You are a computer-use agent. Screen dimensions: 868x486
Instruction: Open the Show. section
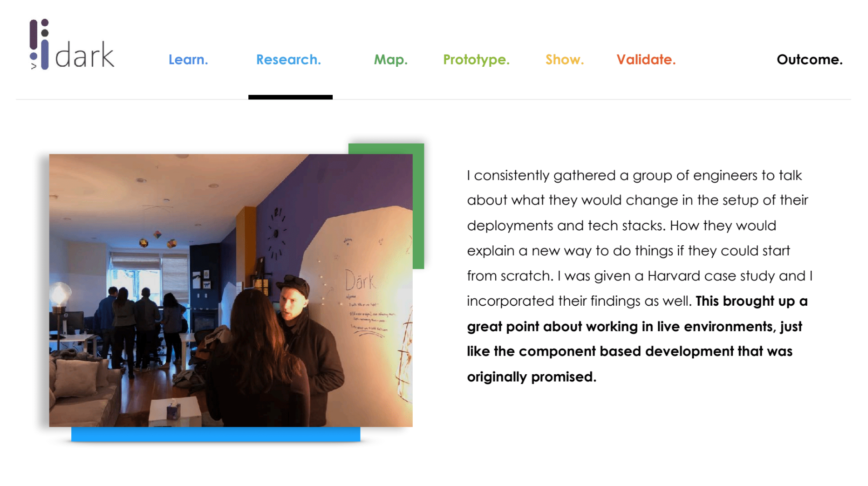point(564,60)
